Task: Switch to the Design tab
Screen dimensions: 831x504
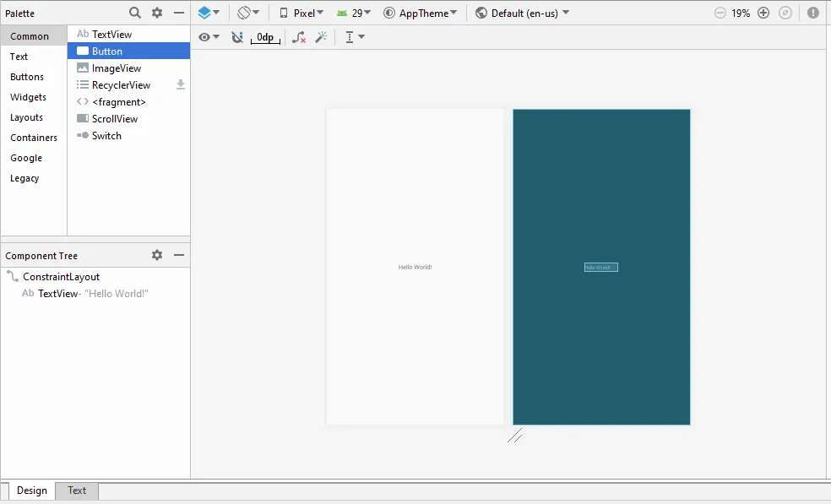Action: (x=32, y=490)
